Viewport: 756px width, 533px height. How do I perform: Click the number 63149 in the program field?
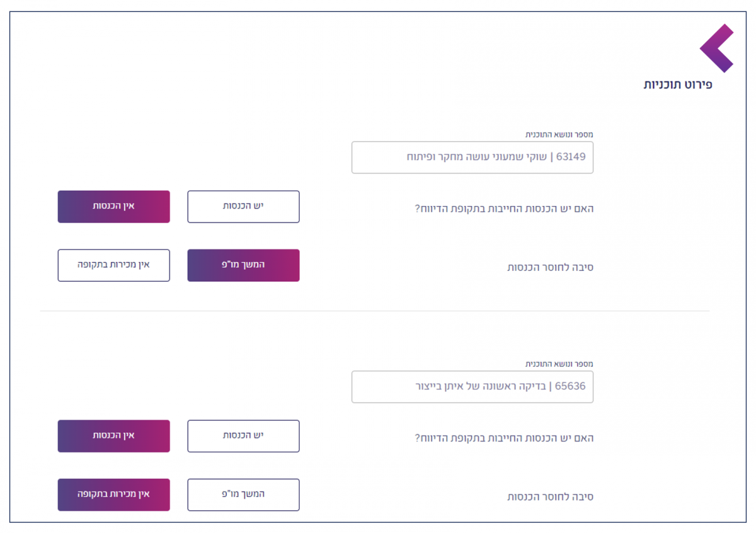click(x=571, y=157)
